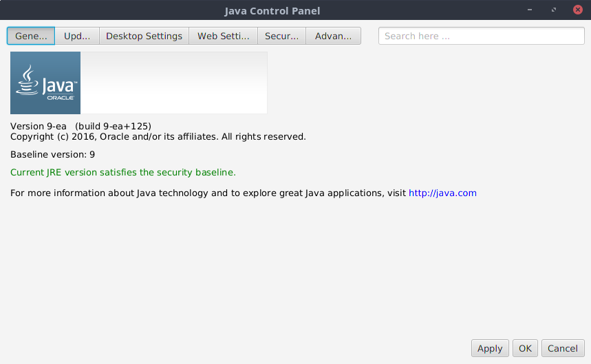The width and height of the screenshot is (591, 364).
Task: Click the Java Oracle logo image
Action: 45,83
